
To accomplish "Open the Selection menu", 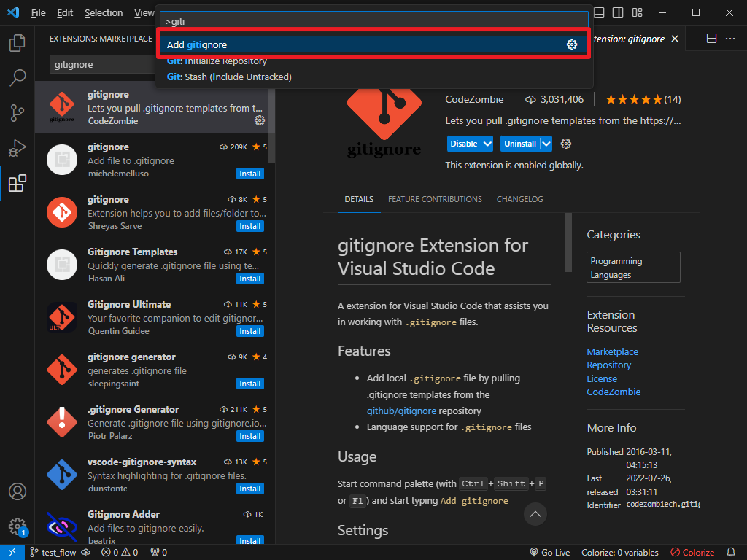I will (104, 13).
